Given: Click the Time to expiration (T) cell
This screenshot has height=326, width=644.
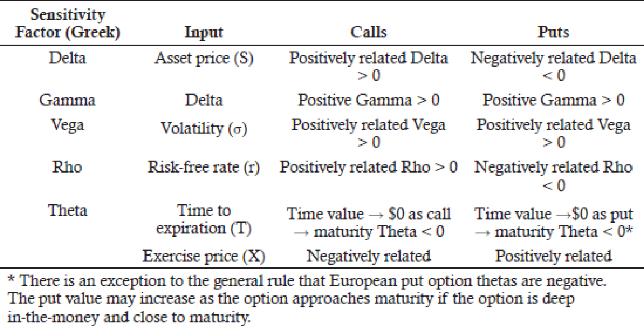Looking at the screenshot, I should point(204,219).
